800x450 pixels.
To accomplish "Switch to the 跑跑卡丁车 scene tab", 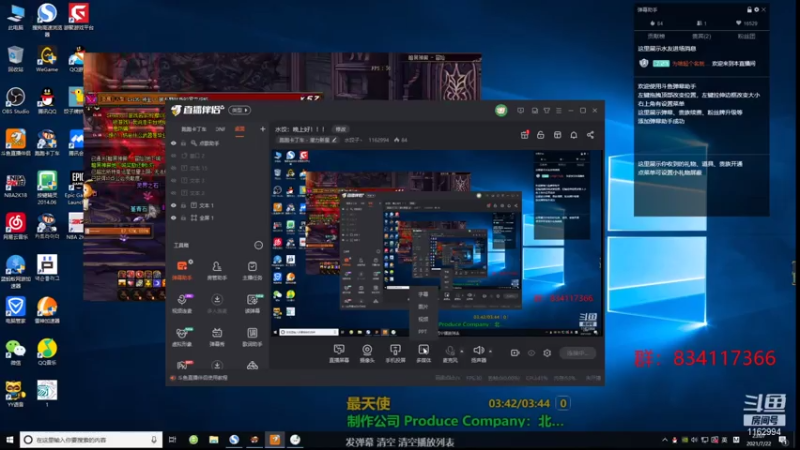I will (194, 130).
